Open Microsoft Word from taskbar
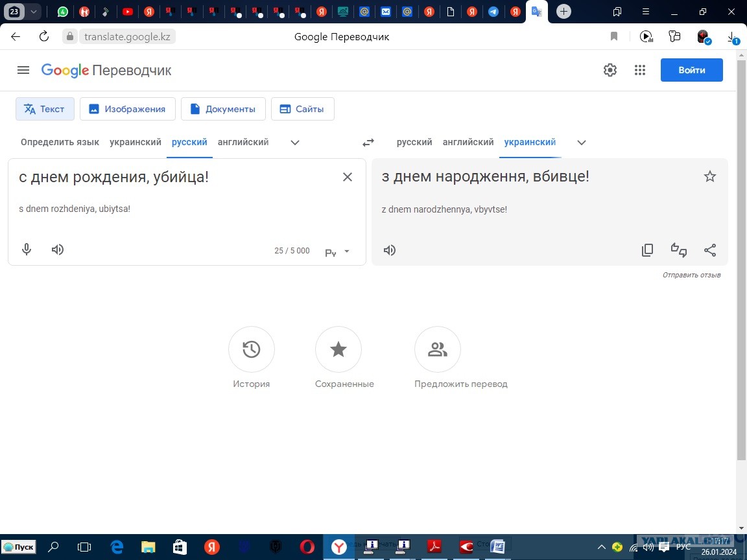This screenshot has width=747, height=560. point(497,546)
